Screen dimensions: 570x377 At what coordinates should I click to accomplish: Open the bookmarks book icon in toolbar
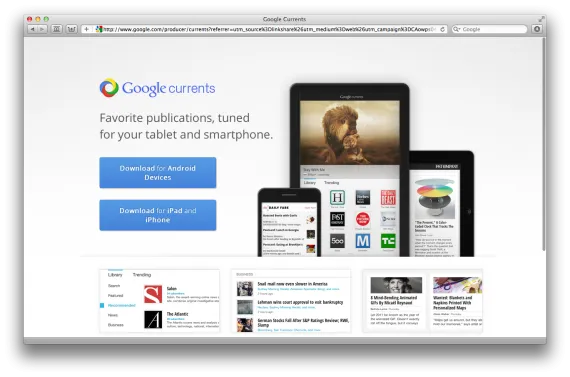(57, 29)
